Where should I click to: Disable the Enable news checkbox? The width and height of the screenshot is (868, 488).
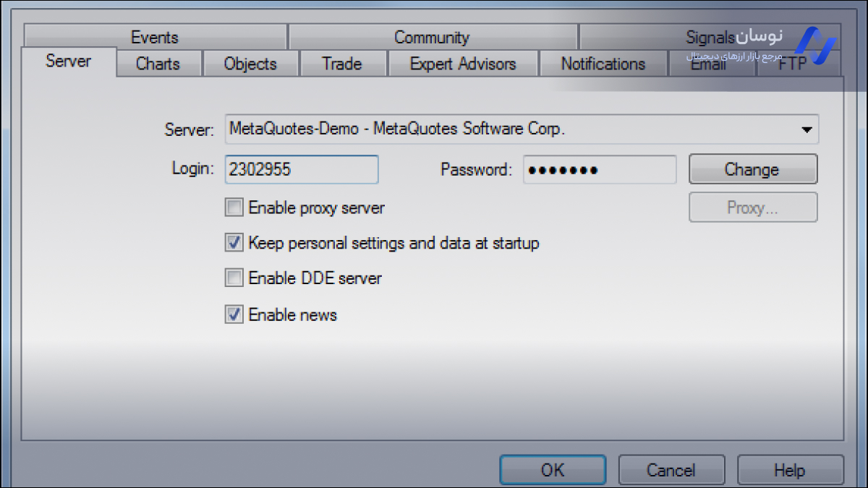coord(234,315)
